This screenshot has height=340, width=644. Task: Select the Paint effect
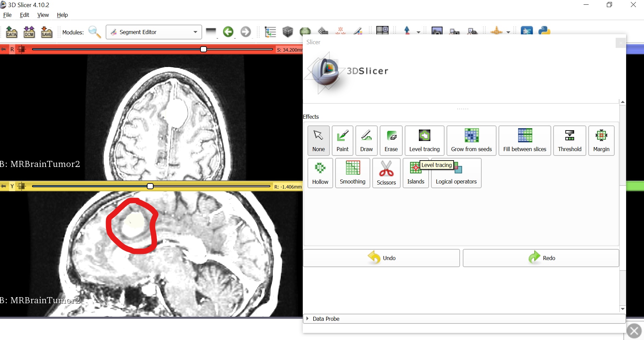tap(342, 141)
